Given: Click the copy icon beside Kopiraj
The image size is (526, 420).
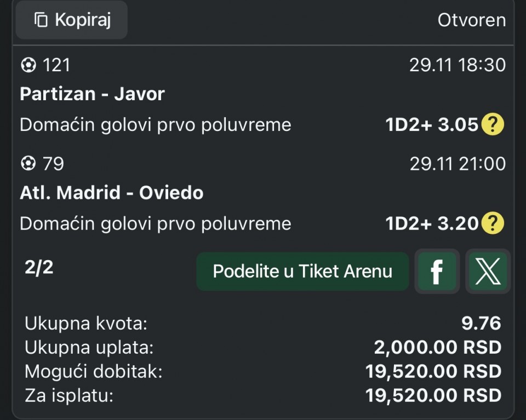Looking at the screenshot, I should (41, 20).
